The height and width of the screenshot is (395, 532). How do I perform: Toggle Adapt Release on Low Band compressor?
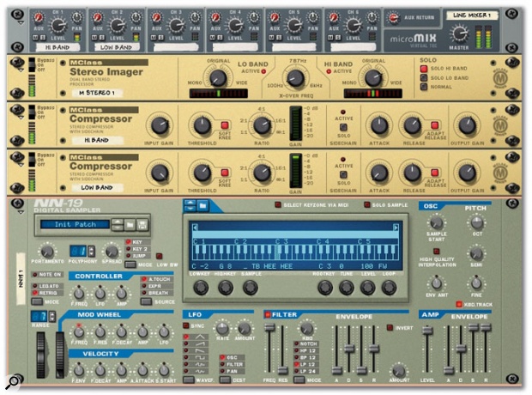coord(435,173)
